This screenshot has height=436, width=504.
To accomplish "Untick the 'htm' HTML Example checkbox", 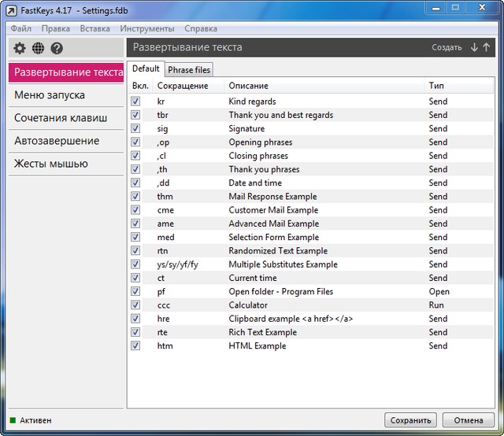I will point(135,346).
